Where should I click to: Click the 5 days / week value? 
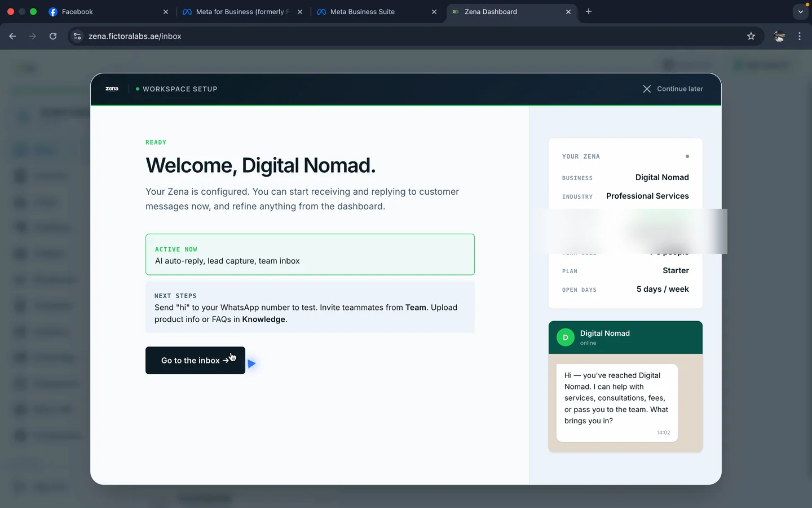coord(663,289)
